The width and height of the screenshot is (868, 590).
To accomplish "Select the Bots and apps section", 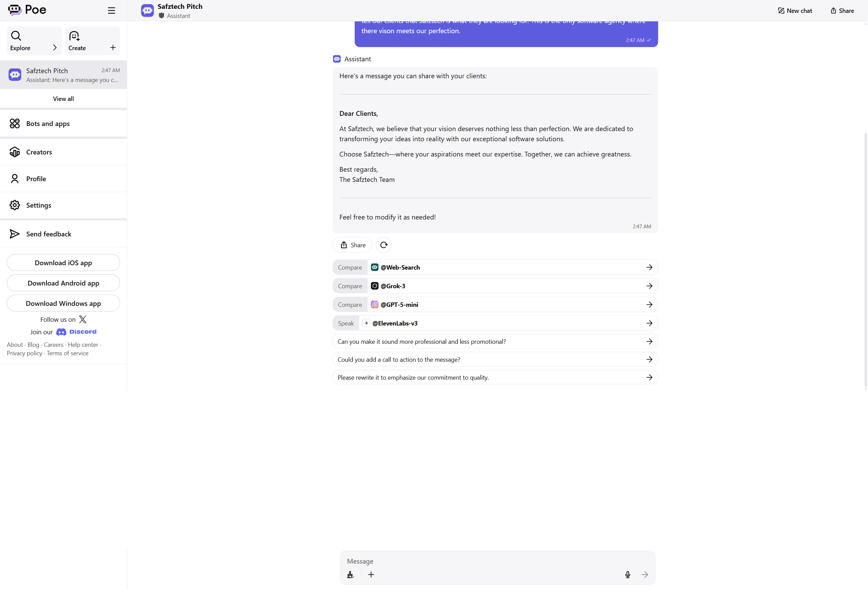I will pos(48,124).
